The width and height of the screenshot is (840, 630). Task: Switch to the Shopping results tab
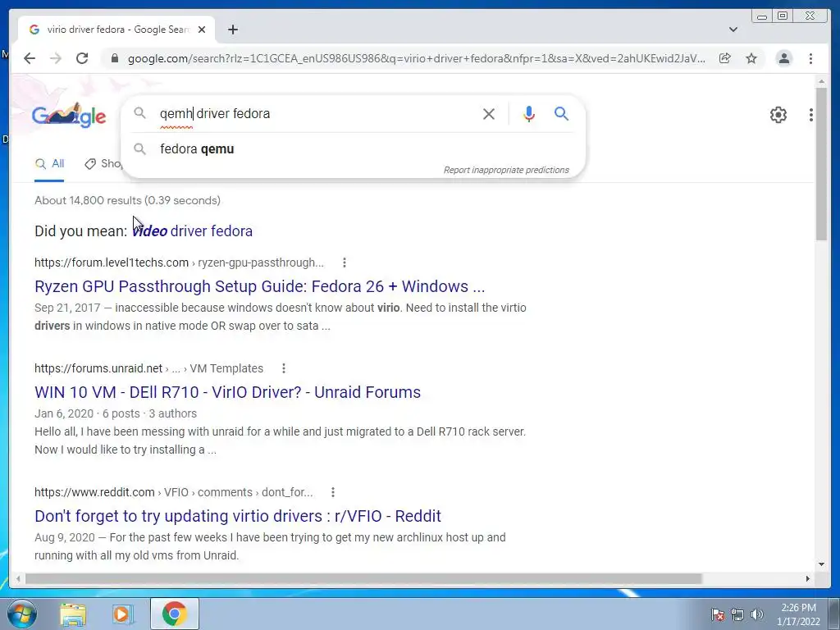tap(103, 164)
